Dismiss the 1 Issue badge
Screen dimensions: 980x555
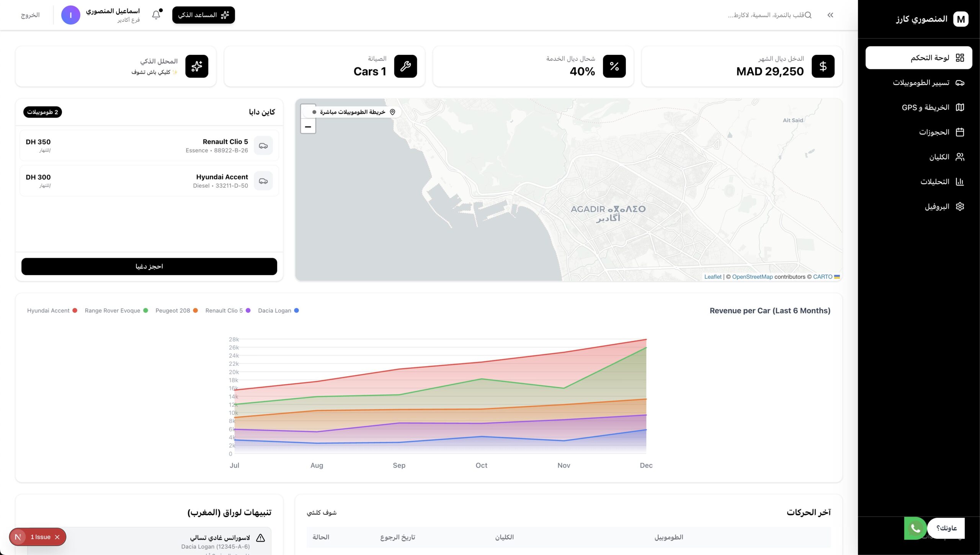[x=57, y=537]
